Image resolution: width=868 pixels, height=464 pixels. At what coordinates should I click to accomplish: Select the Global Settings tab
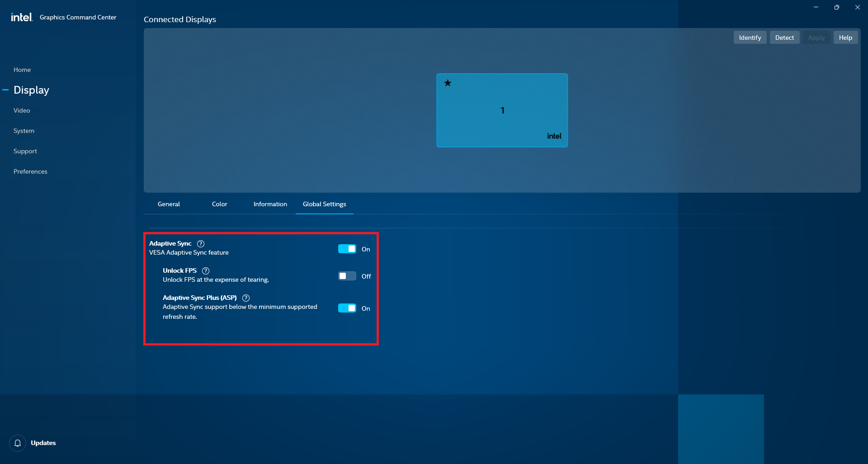[325, 204]
